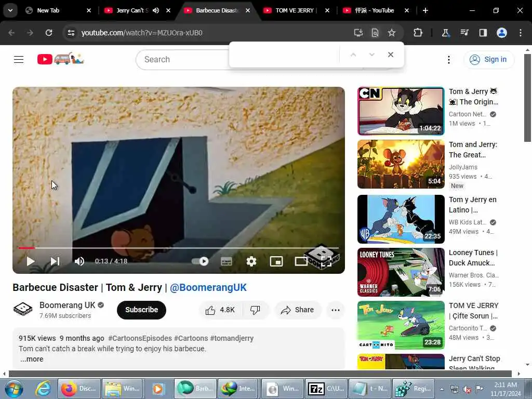Launch Internet Explorer from taskbar

[x=43, y=389]
